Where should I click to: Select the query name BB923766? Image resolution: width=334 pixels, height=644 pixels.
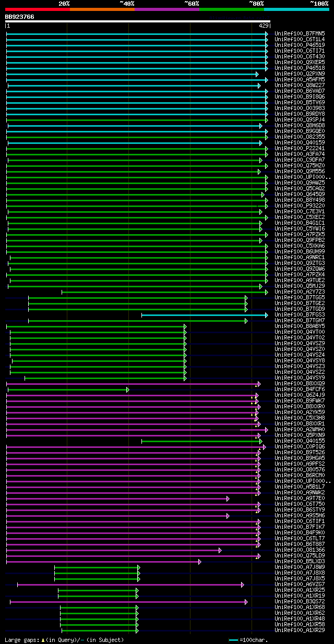coord(20,17)
